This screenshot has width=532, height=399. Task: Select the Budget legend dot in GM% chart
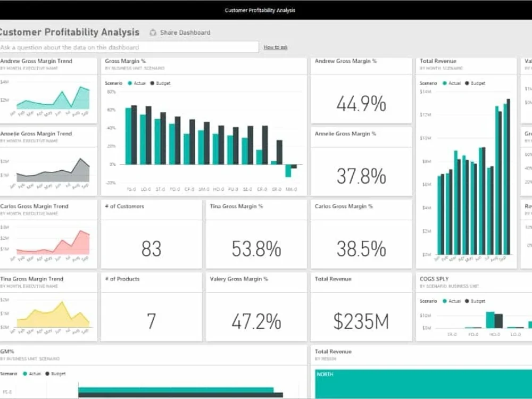(x=47, y=373)
